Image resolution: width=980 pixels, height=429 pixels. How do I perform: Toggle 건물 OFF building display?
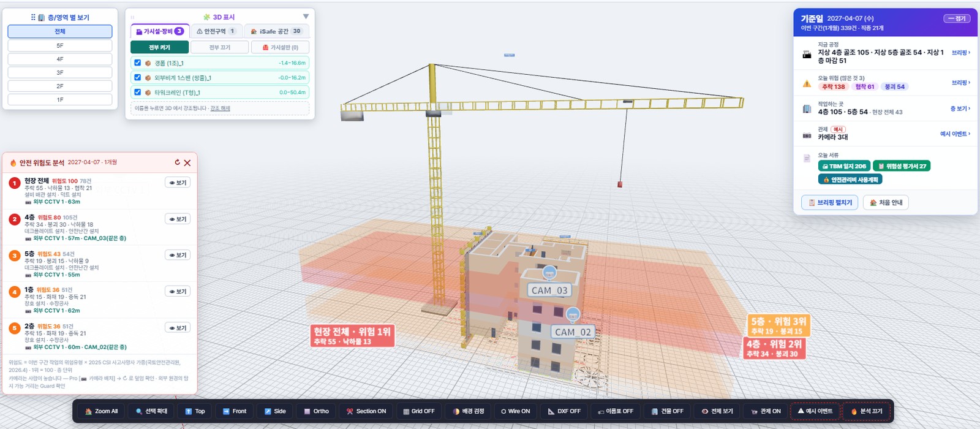(667, 411)
